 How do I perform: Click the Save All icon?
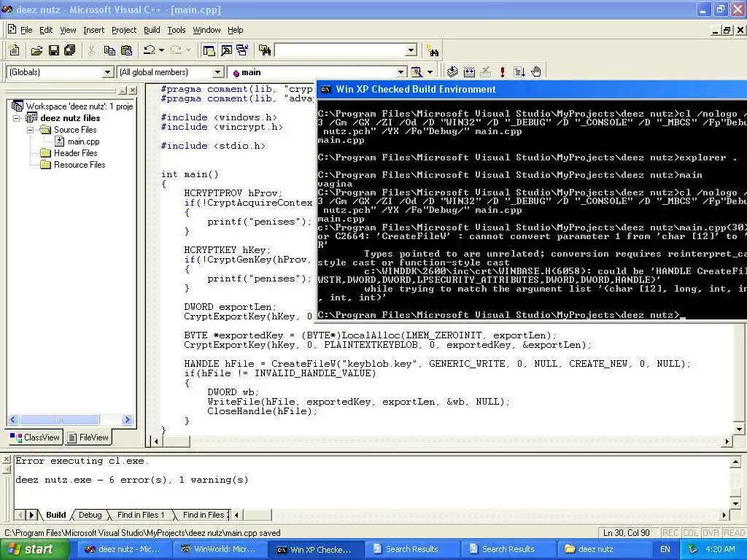70,50
